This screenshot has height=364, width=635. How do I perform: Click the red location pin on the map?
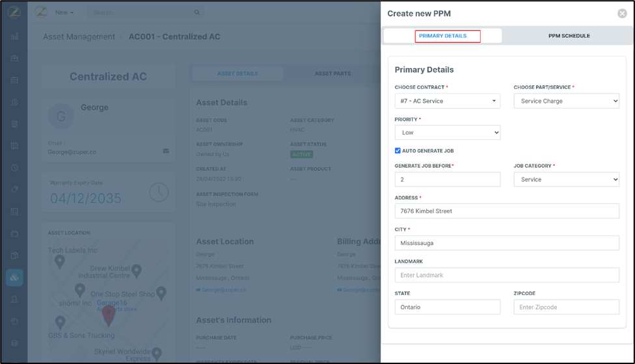[109, 315]
